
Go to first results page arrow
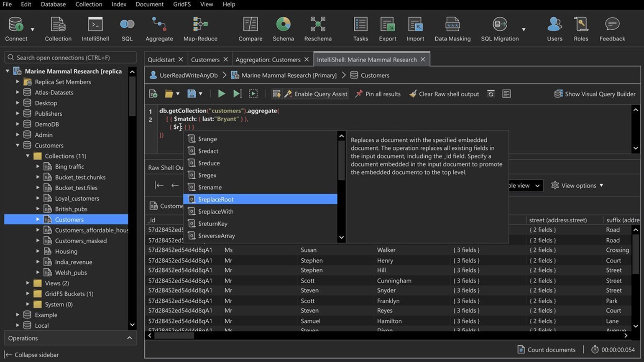click(x=159, y=186)
